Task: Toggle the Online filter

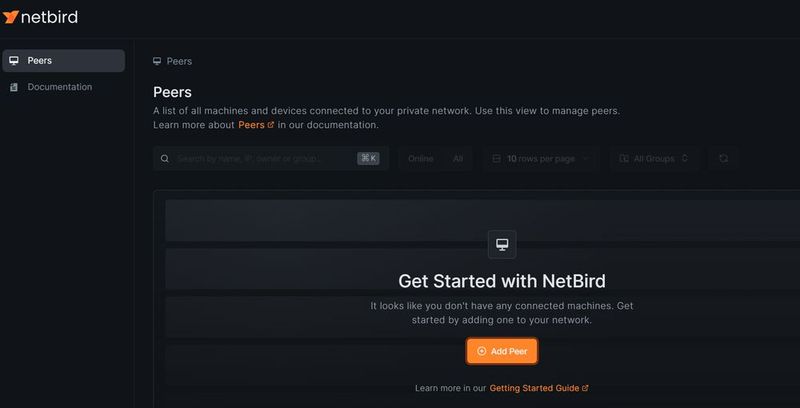Action: 421,158
